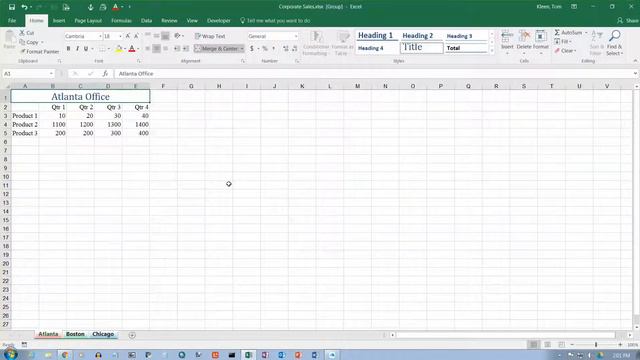
Task: Switch to the Insert ribbon tab
Action: (59, 20)
